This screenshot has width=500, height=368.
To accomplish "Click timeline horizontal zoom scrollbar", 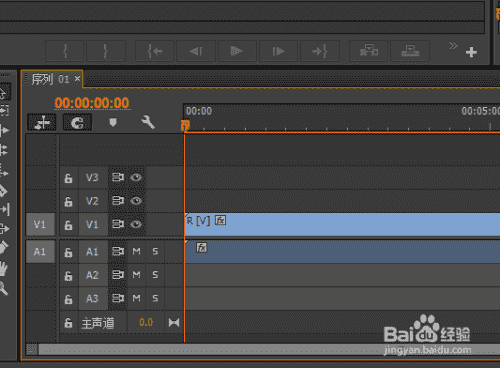I will [269, 349].
